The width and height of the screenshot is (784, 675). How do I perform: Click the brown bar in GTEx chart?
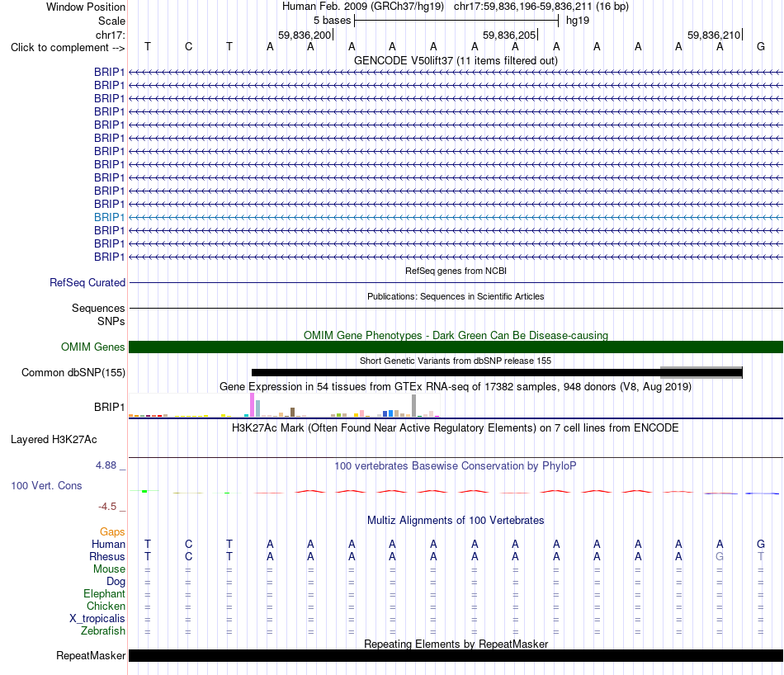(292, 413)
